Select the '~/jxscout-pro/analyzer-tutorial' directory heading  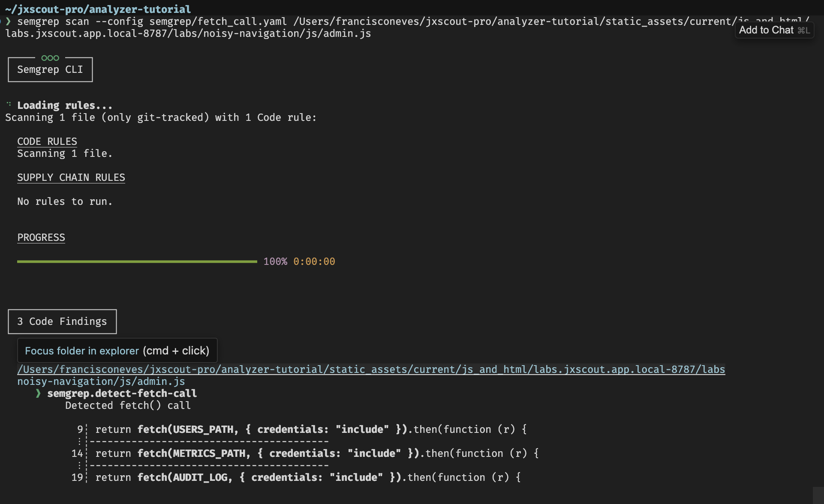pos(98,9)
